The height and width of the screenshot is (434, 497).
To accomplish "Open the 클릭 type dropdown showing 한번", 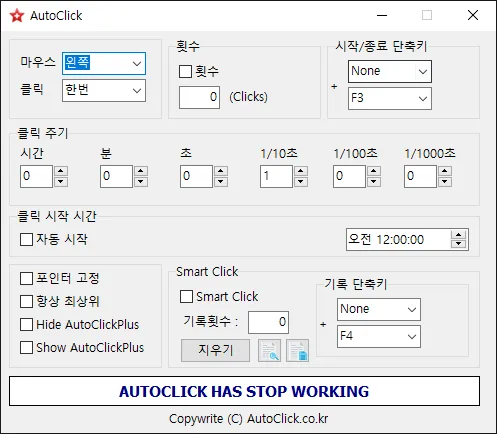I will coord(104,90).
